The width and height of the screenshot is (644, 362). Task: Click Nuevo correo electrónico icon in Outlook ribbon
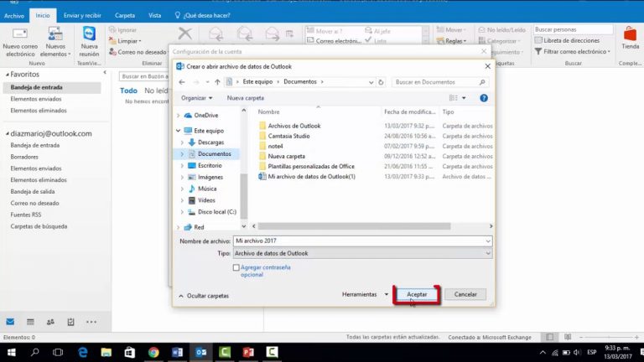20,34
